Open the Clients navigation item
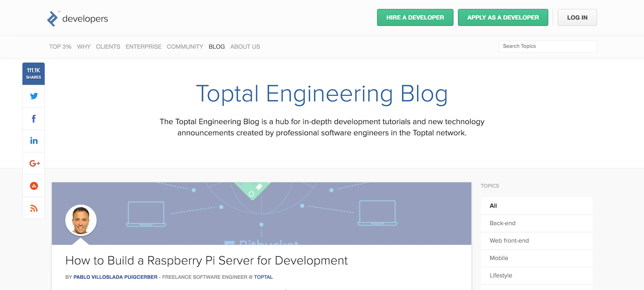 tap(108, 47)
